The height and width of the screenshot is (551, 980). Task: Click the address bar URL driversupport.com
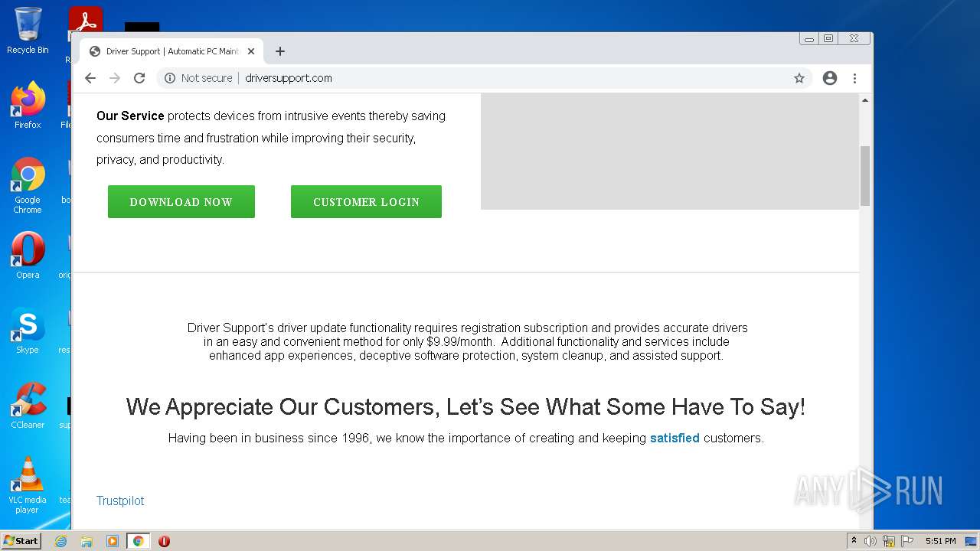tap(289, 78)
